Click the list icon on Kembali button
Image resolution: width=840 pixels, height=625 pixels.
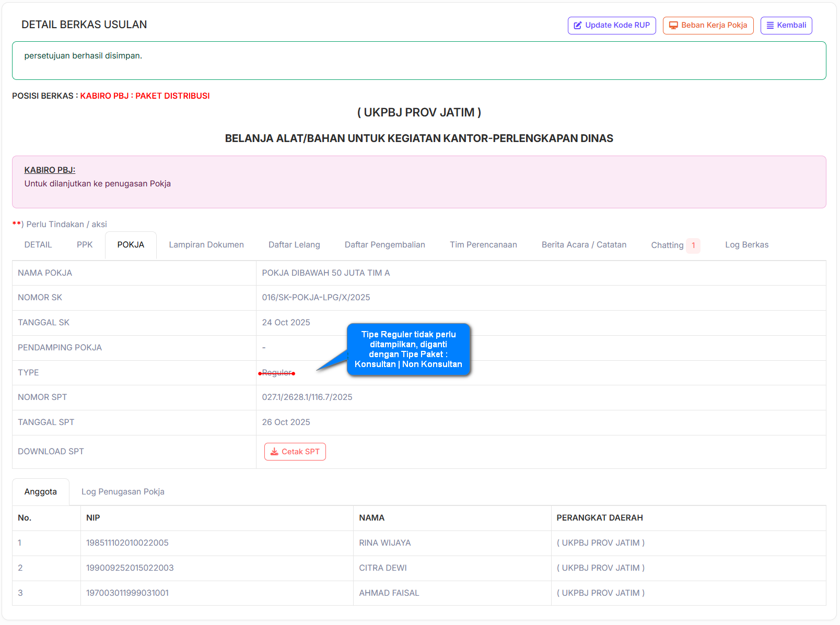[x=769, y=26]
